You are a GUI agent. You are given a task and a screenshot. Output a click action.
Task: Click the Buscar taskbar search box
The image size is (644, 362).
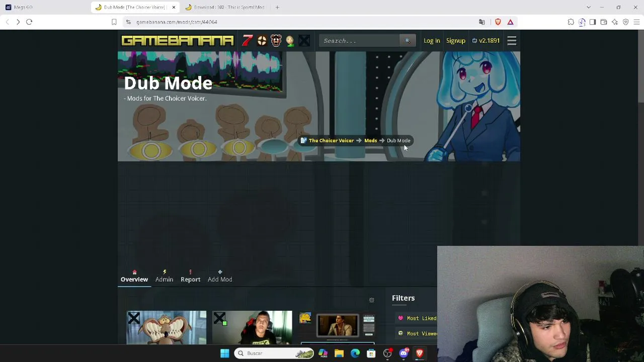pos(274,353)
